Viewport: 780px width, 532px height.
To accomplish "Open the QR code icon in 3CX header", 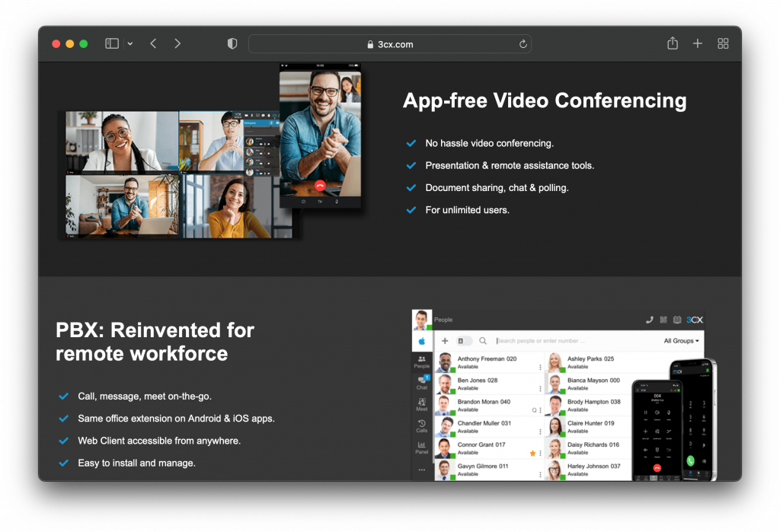I will pyautogui.click(x=663, y=320).
